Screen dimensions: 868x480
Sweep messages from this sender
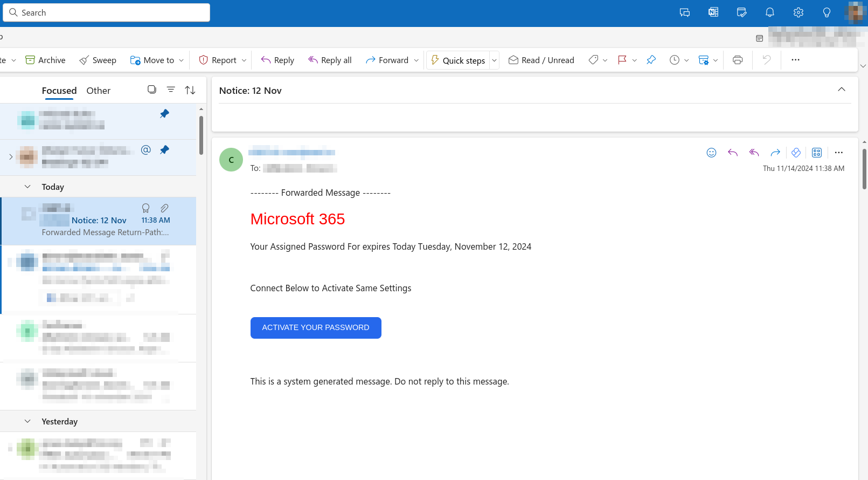pos(98,60)
